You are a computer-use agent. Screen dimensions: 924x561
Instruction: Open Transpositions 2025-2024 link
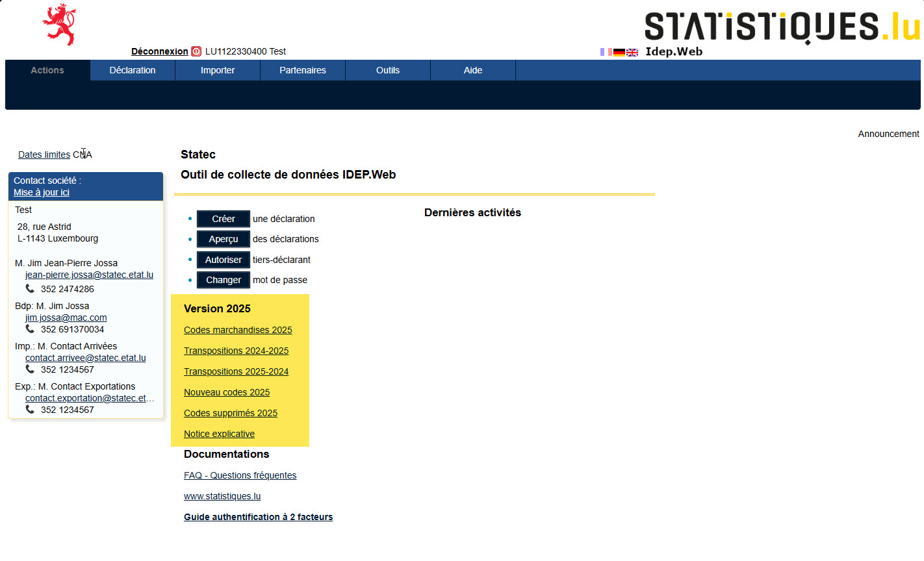click(237, 371)
